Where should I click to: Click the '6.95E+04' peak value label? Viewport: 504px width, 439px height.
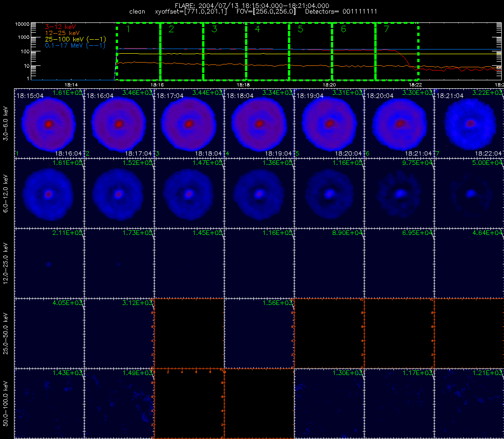[418, 233]
